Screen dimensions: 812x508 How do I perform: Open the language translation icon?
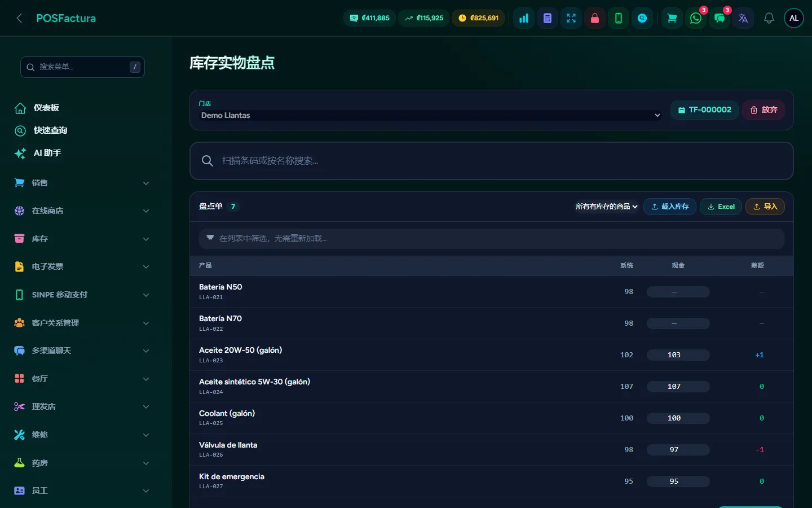743,18
